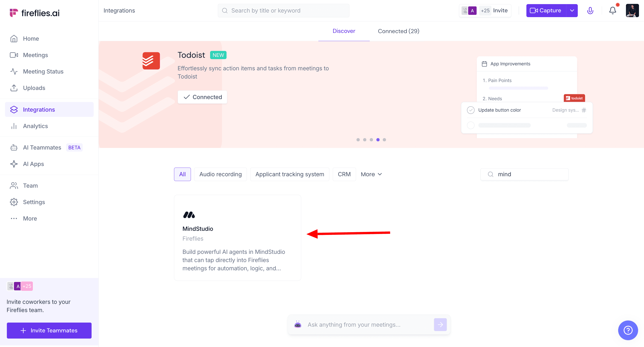Click the Capture button
The height and width of the screenshot is (347, 644).
click(546, 11)
